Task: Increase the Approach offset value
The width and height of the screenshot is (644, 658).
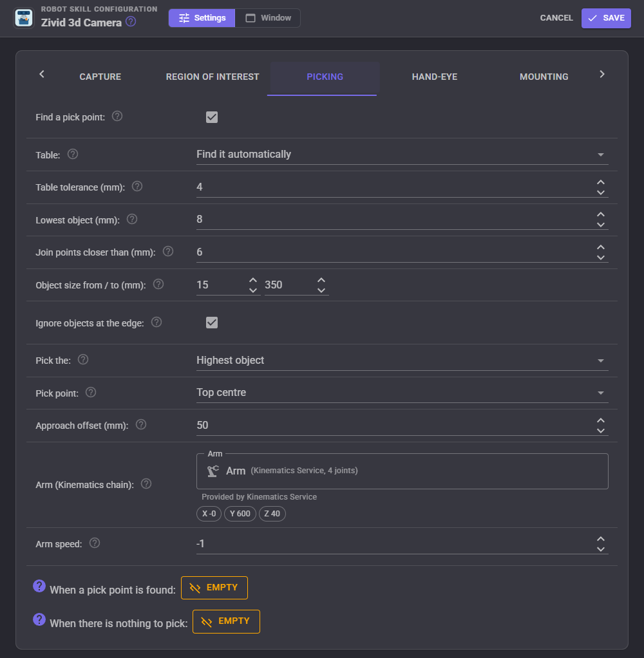Action: coord(601,420)
